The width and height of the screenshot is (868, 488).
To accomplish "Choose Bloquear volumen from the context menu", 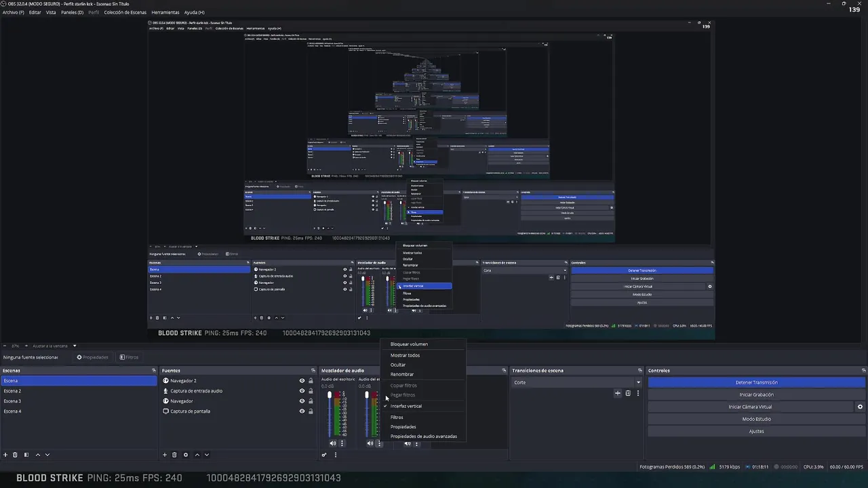I will pos(424,344).
